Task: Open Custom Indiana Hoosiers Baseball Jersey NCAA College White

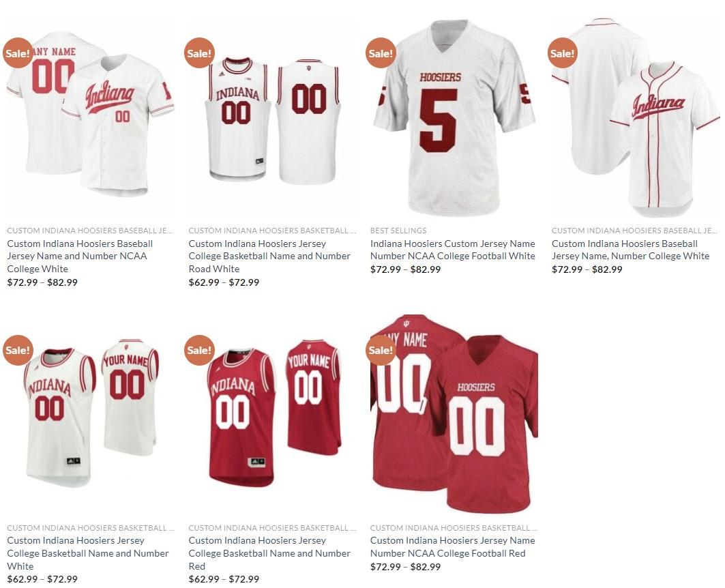Action: click(80, 256)
